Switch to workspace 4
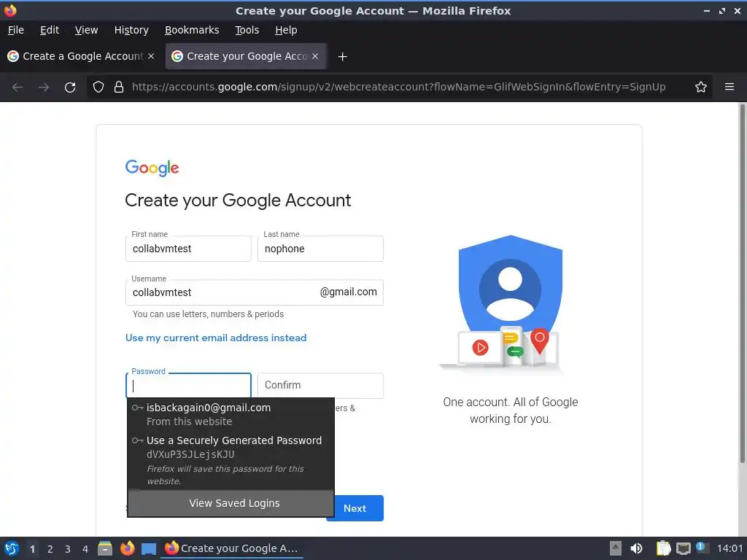Viewport: 747px width, 560px height. (85, 549)
